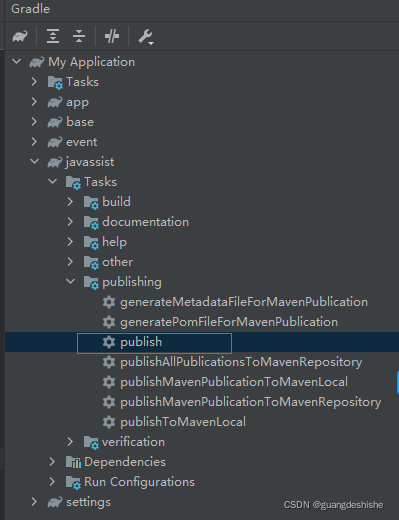399x520 pixels.
Task: Click gear icon beside publishToMavenLocal
Action: (109, 422)
